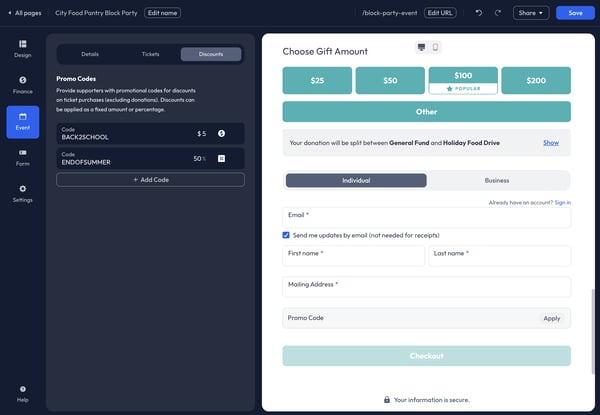Switch to the Details tab
Image resolution: width=600 pixels, height=415 pixels.
pos(90,54)
